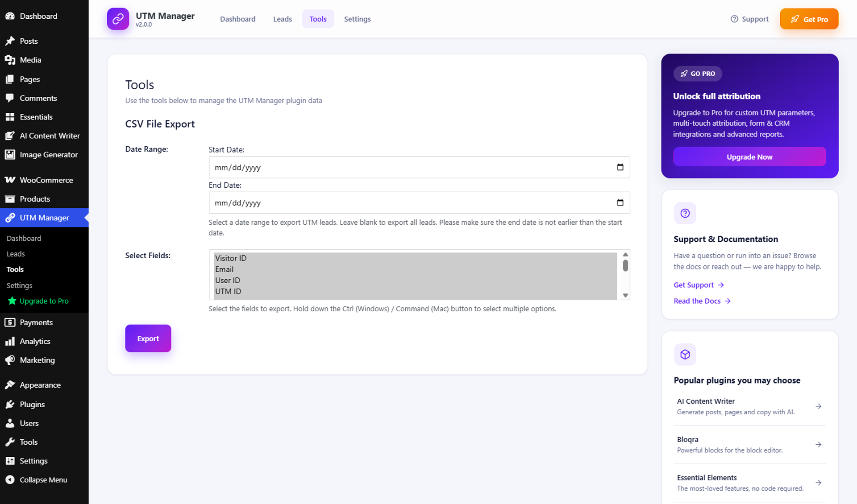
Task: Select Visitor ID in the fields list
Action: coord(416,258)
